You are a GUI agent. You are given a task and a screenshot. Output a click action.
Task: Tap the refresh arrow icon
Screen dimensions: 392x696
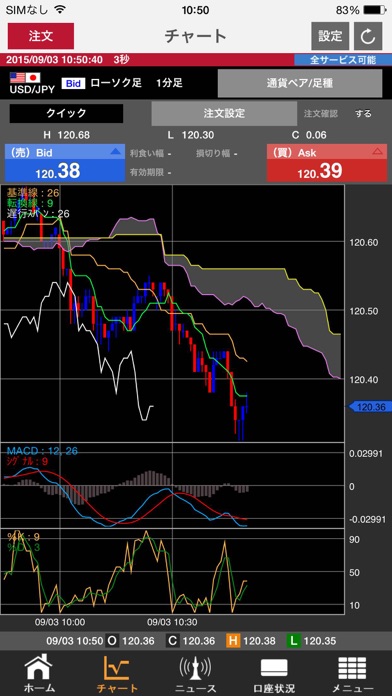pos(368,36)
